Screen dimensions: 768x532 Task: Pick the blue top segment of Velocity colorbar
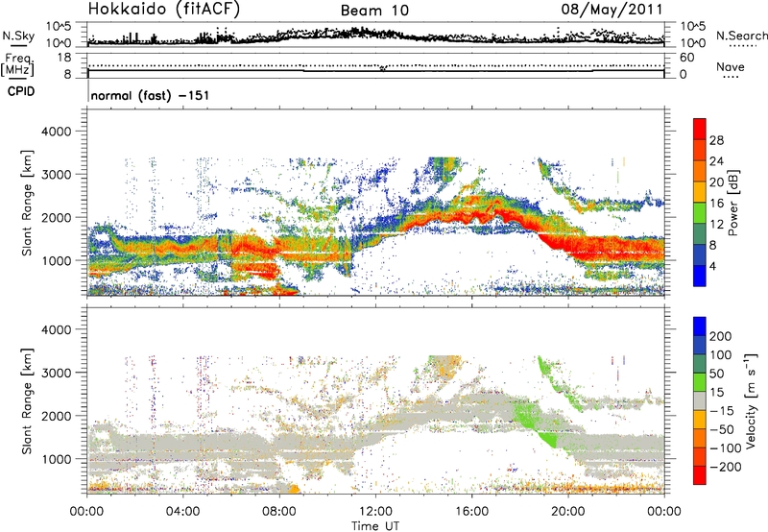[x=700, y=326]
